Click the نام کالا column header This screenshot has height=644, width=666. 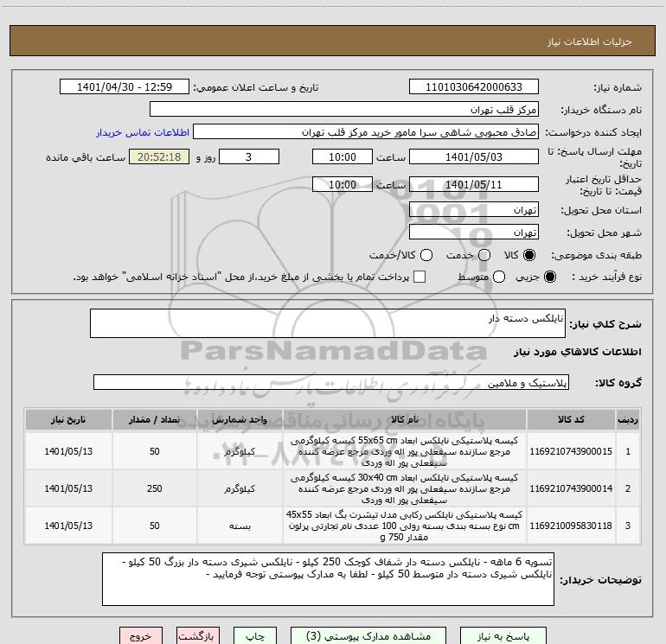tap(405, 420)
